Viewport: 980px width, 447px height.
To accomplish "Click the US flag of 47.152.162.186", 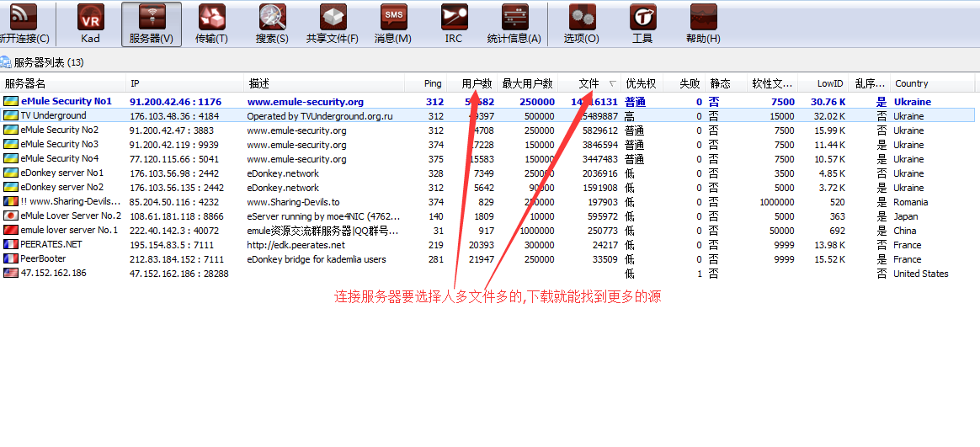I will [x=11, y=274].
